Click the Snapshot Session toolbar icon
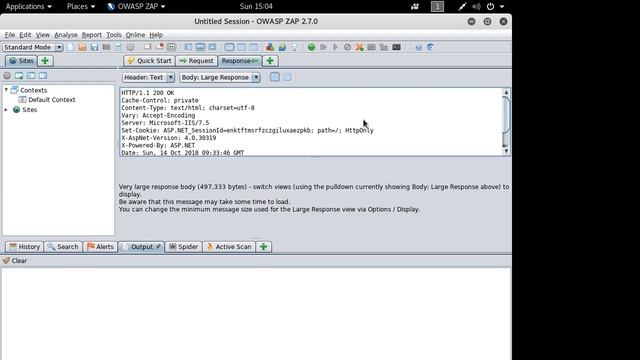 click(x=106, y=47)
